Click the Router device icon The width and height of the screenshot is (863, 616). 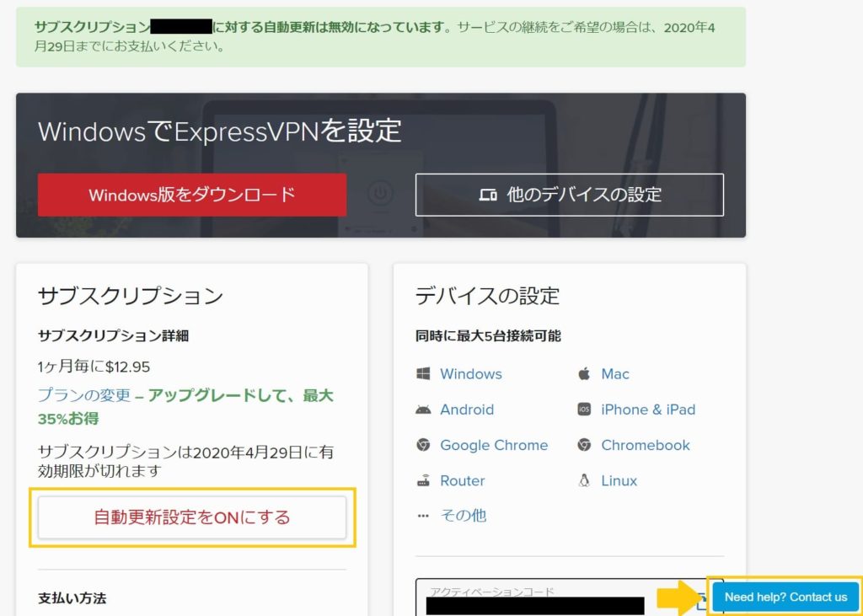click(423, 481)
